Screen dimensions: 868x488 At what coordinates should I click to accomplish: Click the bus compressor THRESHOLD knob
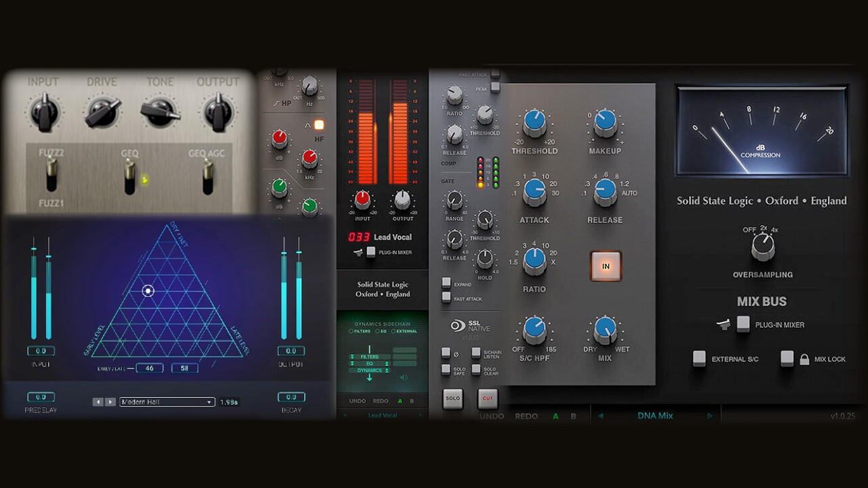coord(534,123)
